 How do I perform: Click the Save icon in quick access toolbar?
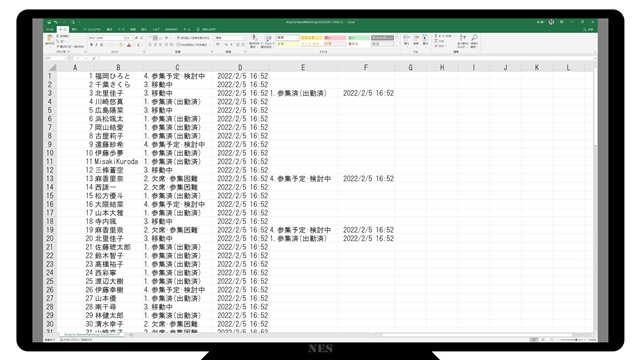(x=49, y=22)
